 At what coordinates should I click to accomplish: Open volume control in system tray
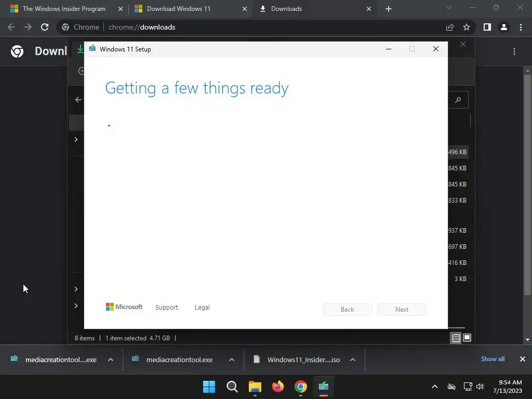point(480,387)
